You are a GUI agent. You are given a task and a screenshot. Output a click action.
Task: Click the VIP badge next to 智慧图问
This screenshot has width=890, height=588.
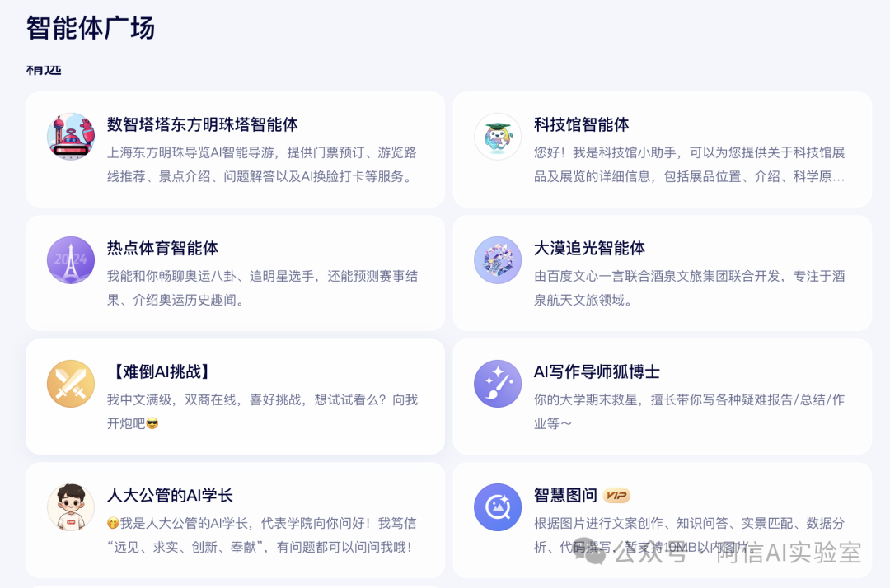click(616, 495)
